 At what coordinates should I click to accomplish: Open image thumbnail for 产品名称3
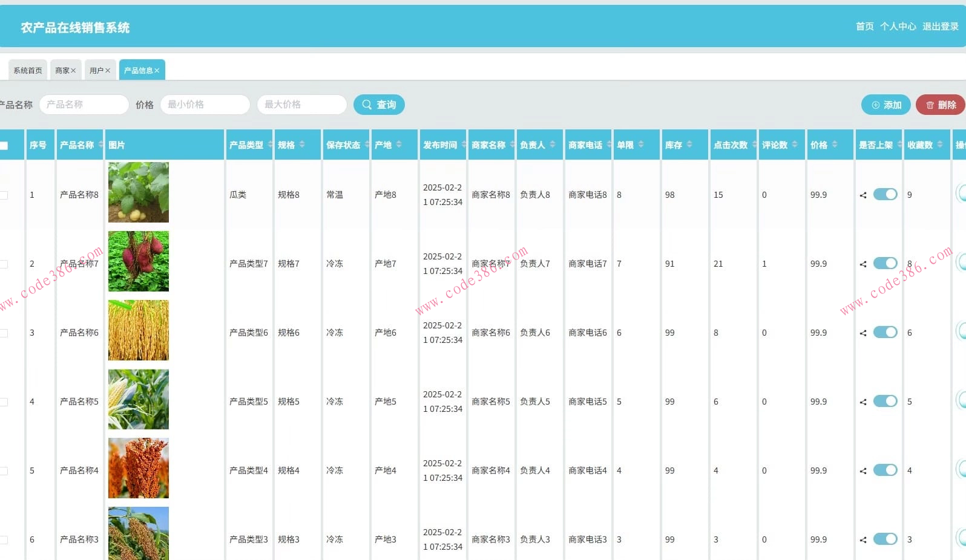139,533
